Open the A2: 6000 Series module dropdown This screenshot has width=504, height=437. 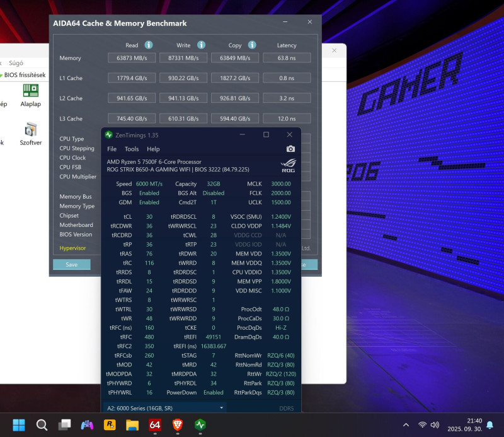pyautogui.click(x=164, y=408)
